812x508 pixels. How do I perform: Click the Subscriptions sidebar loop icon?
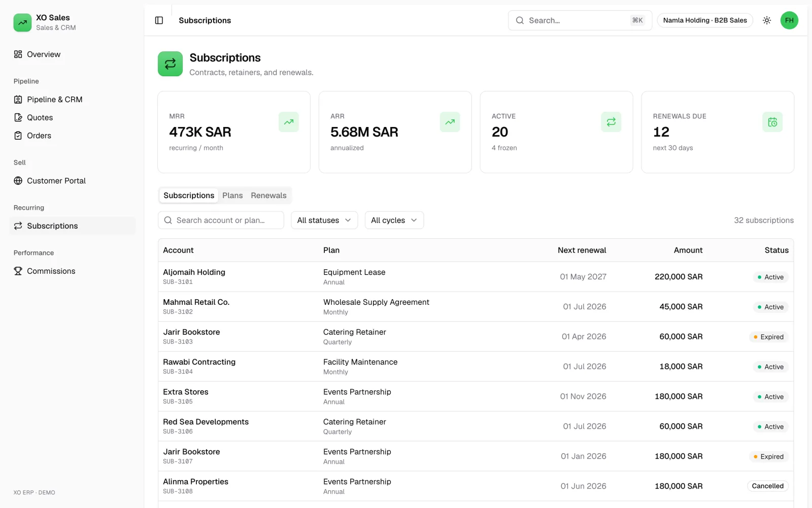18,226
